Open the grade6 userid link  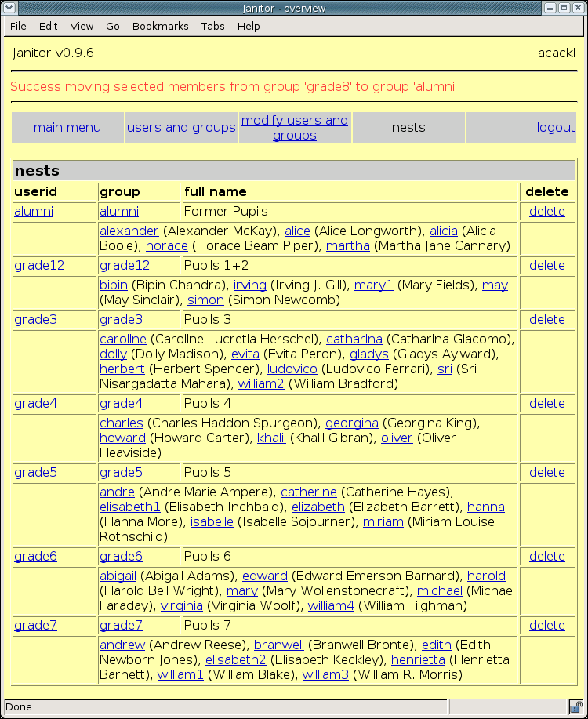pos(36,556)
